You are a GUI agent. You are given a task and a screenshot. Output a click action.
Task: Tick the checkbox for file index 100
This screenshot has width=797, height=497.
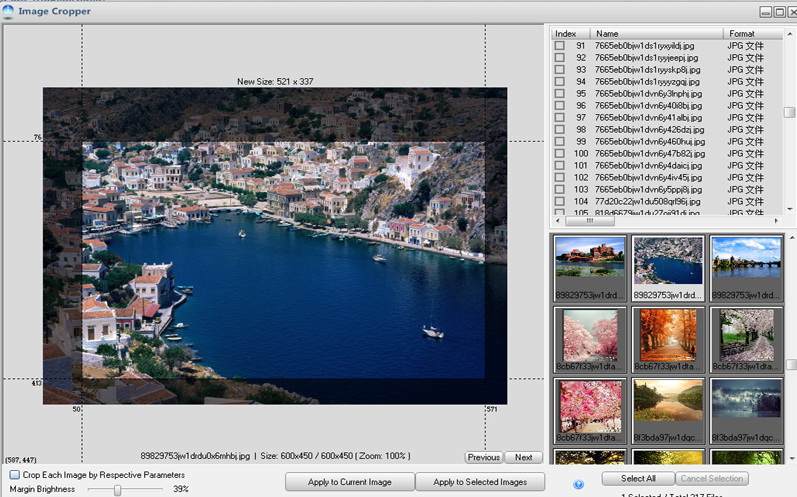click(560, 153)
